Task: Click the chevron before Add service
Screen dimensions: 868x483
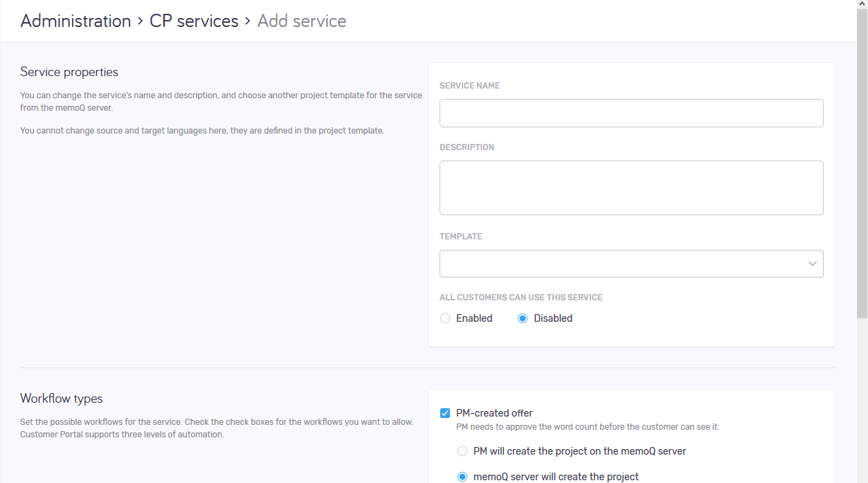Action: pos(248,21)
